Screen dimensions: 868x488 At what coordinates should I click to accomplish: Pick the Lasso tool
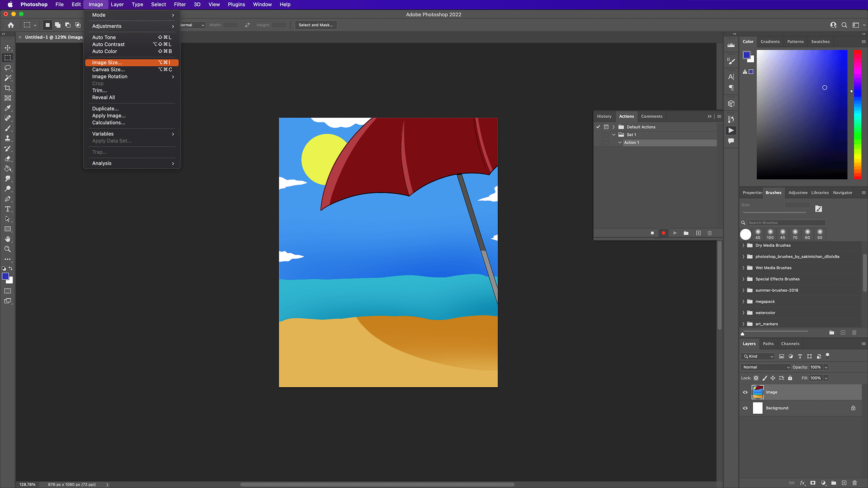[x=8, y=68]
